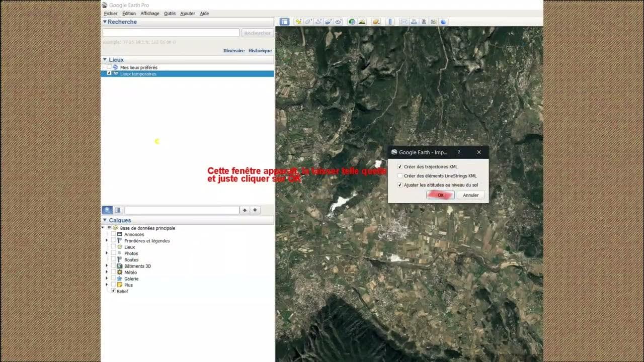Expand the Bâtiments 3D node

(107, 266)
